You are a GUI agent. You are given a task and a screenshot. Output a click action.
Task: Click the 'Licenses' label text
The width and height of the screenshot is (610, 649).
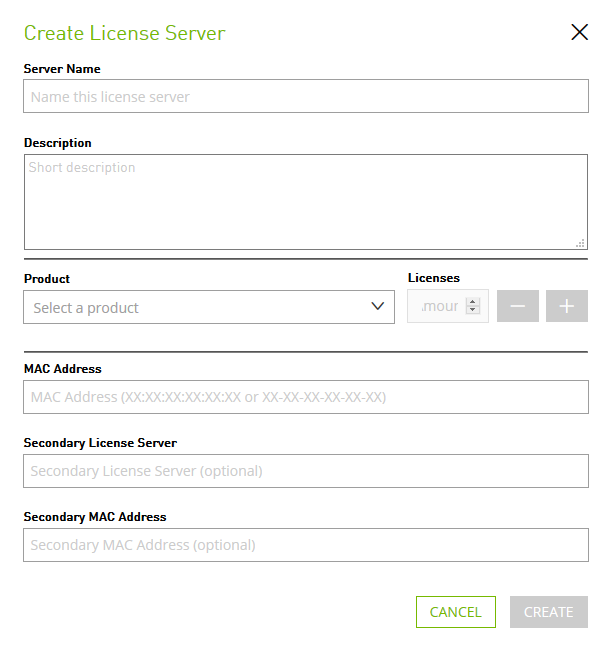tap(434, 278)
